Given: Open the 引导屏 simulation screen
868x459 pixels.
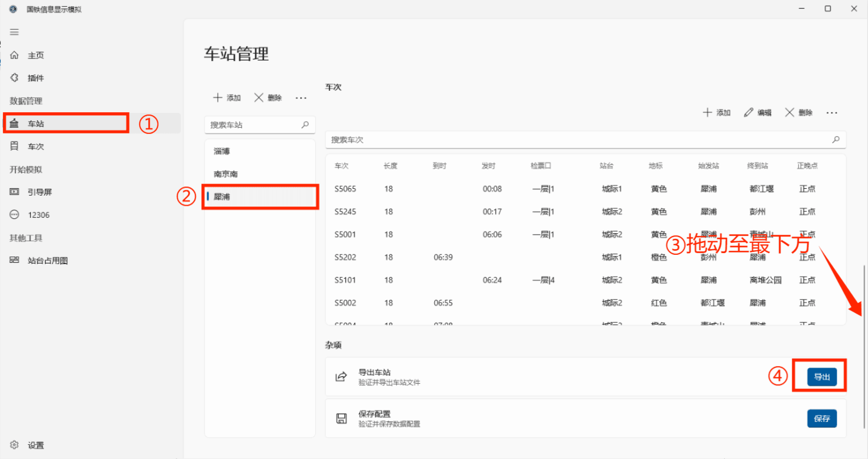Looking at the screenshot, I should 39,192.
